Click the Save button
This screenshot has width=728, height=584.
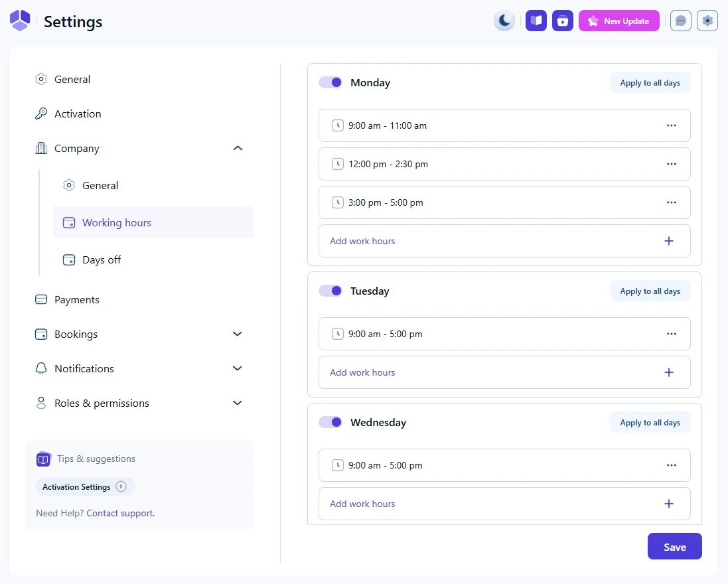coord(674,547)
